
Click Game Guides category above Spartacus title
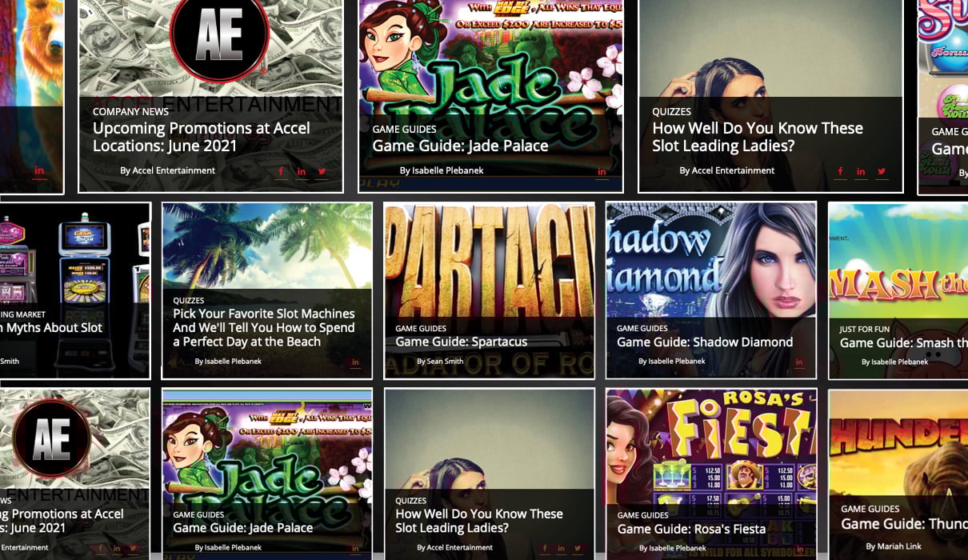tap(420, 328)
